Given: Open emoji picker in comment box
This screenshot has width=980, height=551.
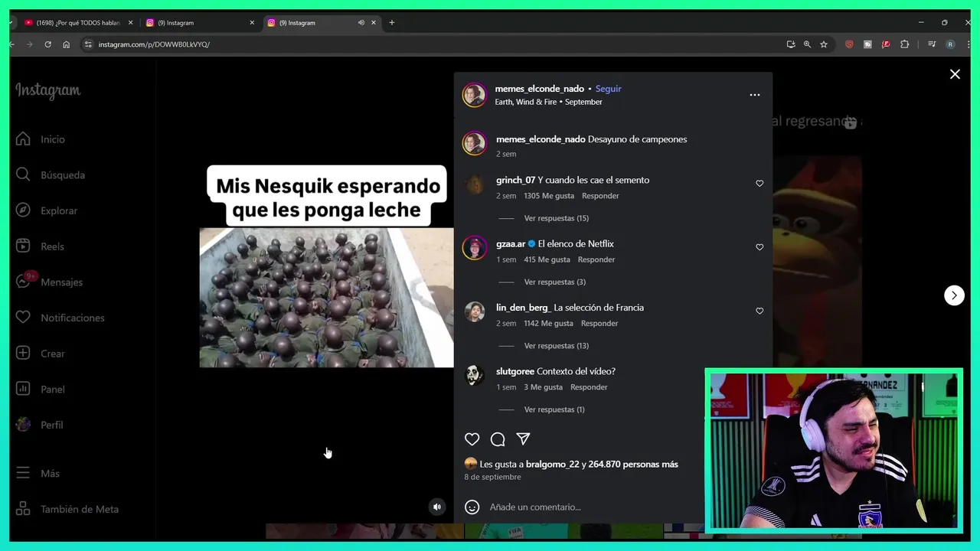Looking at the screenshot, I should [472, 507].
